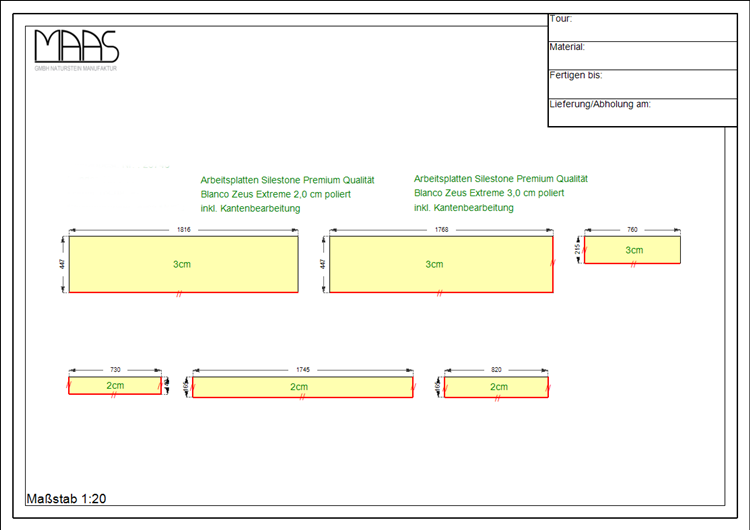Click the 730 width dimension value
750x530 pixels.
click(115, 370)
